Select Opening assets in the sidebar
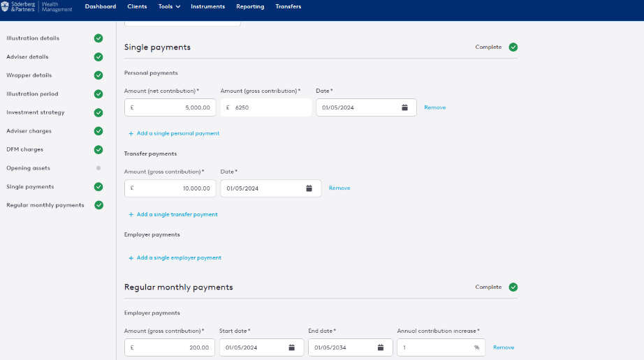Screen dimensions: 644x360 (x=29, y=168)
